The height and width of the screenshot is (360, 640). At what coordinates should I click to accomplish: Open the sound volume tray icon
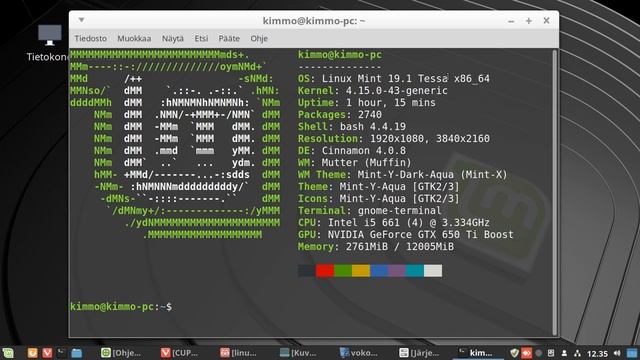[x=617, y=353]
